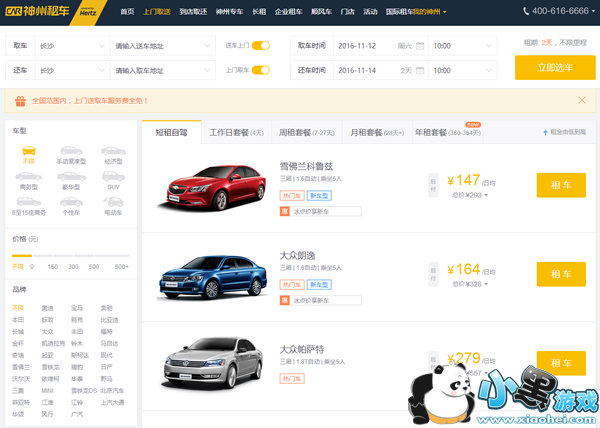Screen dimensions: 600x428
Task: Switch to the 月租套餐 tab
Action: pos(377,133)
